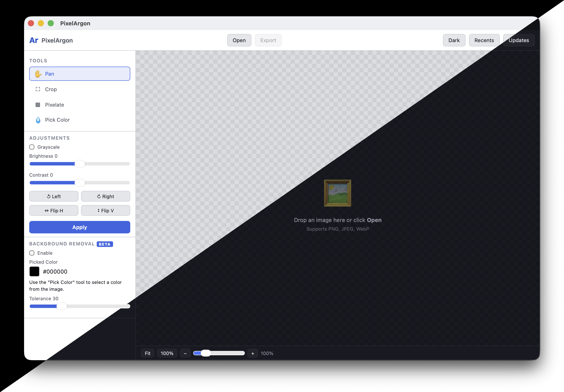Click the Fit zoom control
This screenshot has height=392, width=564.
tap(147, 353)
